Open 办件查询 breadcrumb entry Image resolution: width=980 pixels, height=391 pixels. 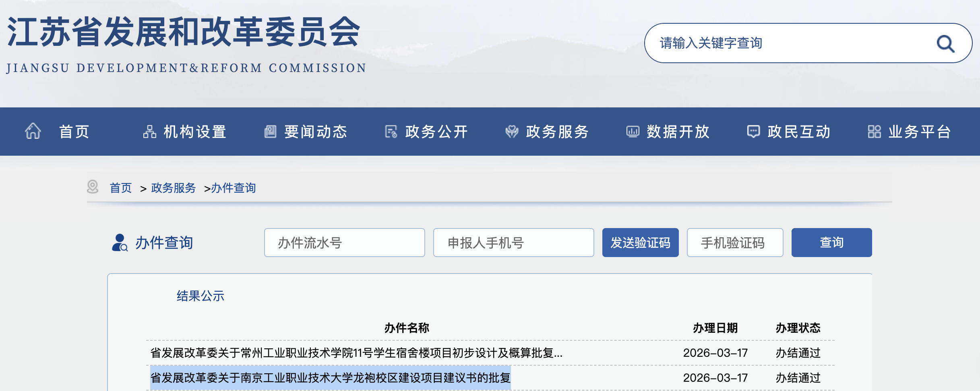pyautogui.click(x=233, y=187)
